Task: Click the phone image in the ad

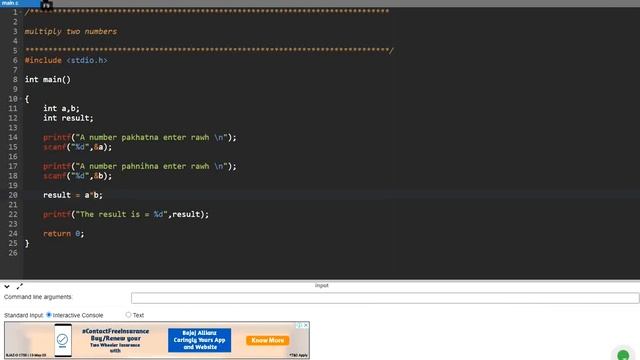Action: 63,340
